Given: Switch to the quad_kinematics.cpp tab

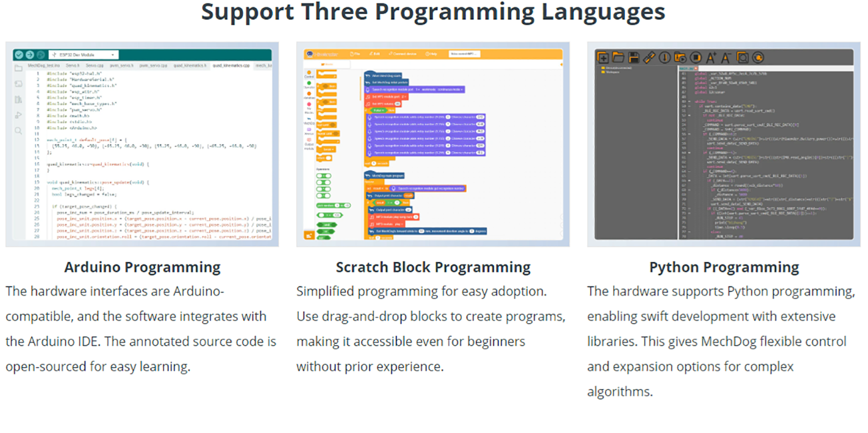Looking at the screenshot, I should click(x=231, y=66).
